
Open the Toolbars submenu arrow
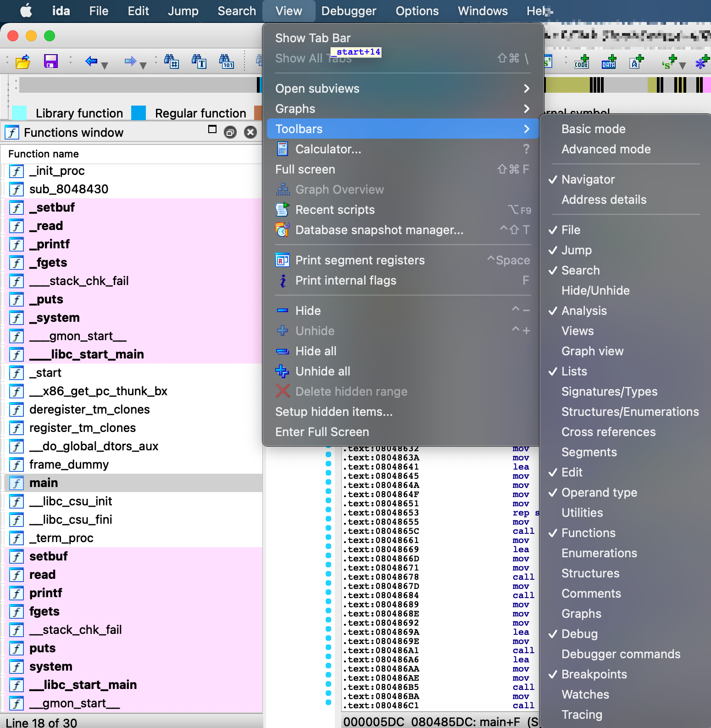point(527,129)
